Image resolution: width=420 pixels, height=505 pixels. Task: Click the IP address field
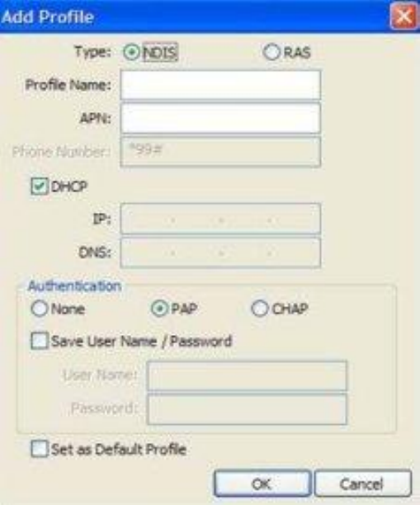coord(220,219)
